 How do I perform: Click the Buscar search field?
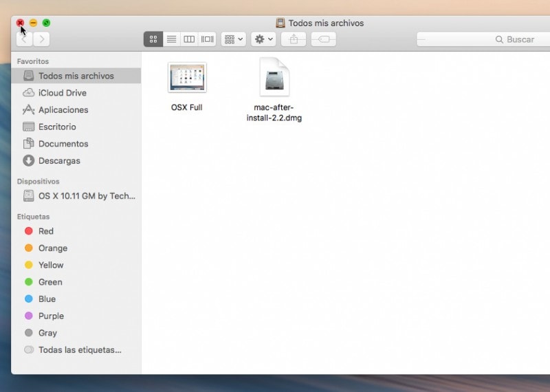pyautogui.click(x=483, y=39)
